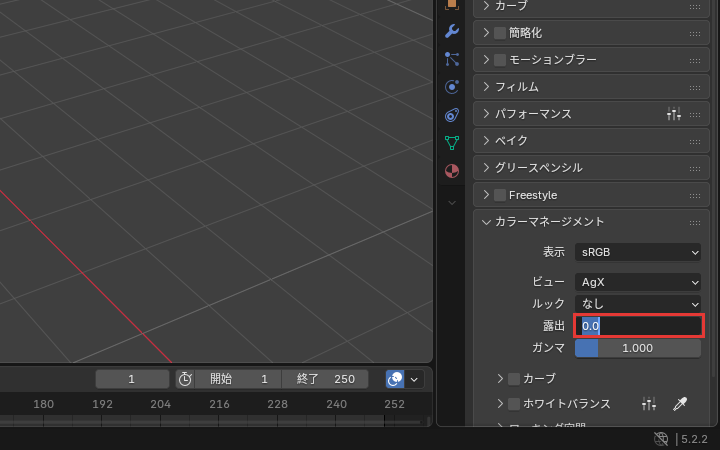Viewport: 720px width, 450px height.
Task: Click the 開始 start frame field
Action: (x=238, y=379)
